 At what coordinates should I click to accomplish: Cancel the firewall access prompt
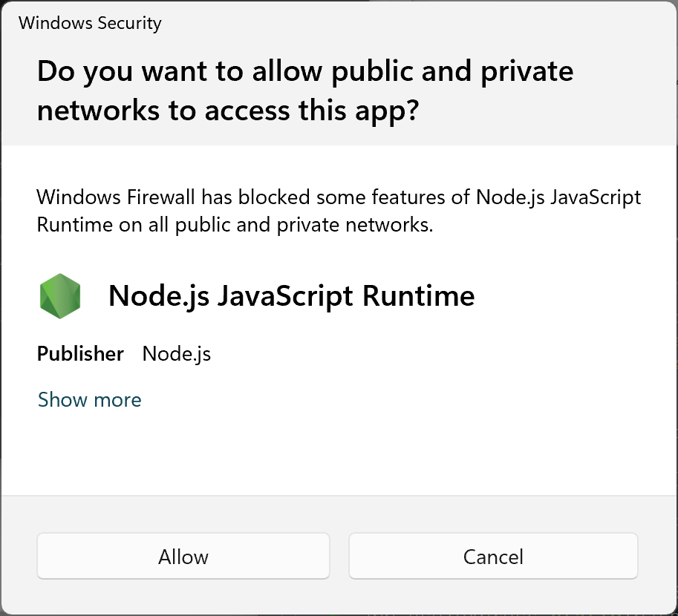493,556
